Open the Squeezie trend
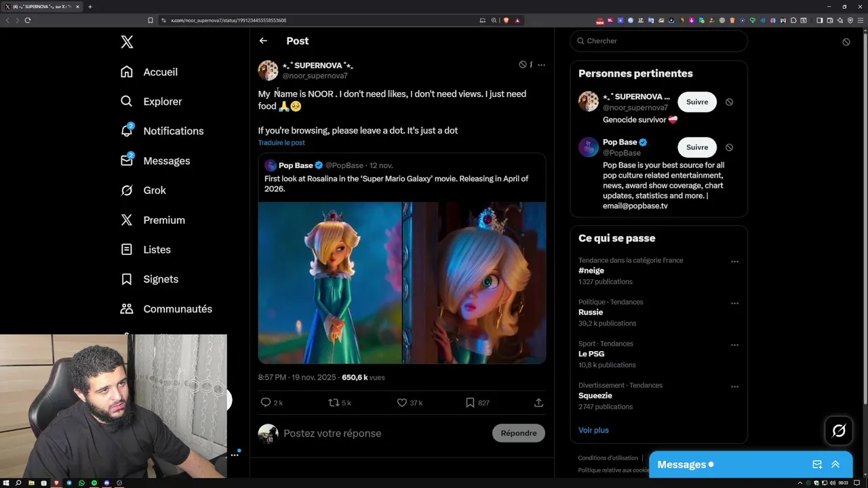Screen dimensions: 868x488 (595, 396)
